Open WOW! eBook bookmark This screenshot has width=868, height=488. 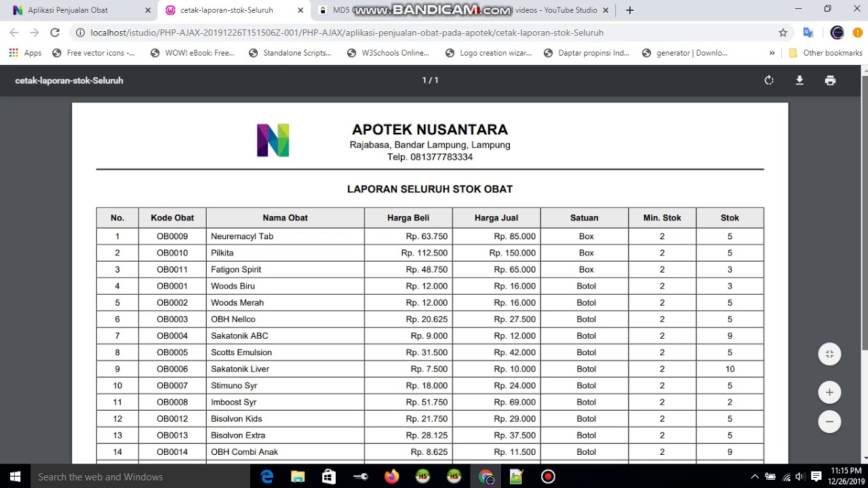(x=193, y=53)
